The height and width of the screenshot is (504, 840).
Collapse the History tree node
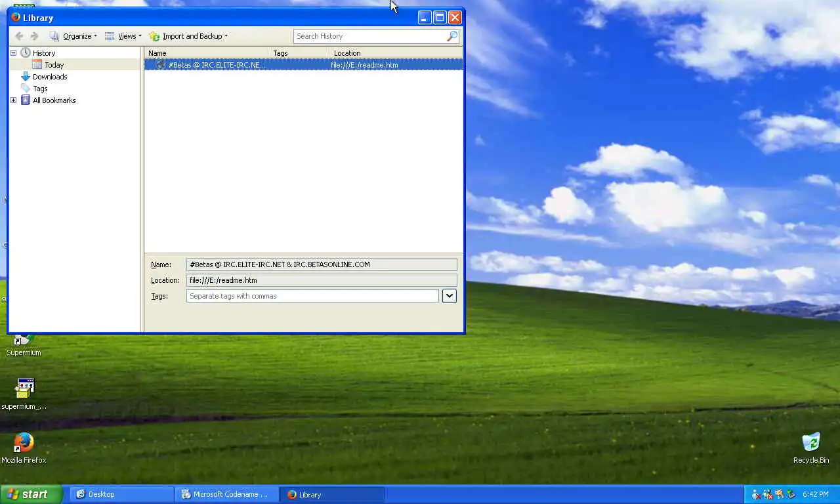tap(13, 53)
